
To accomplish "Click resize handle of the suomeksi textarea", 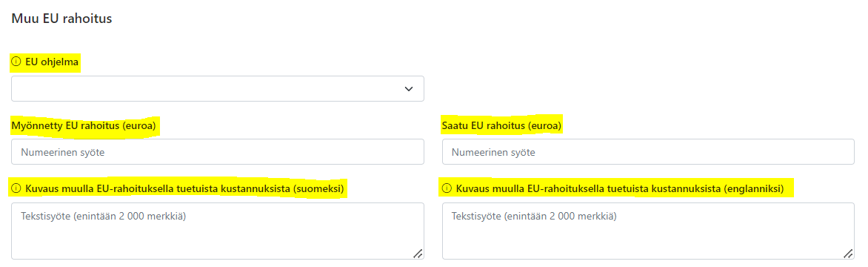I will [418, 253].
